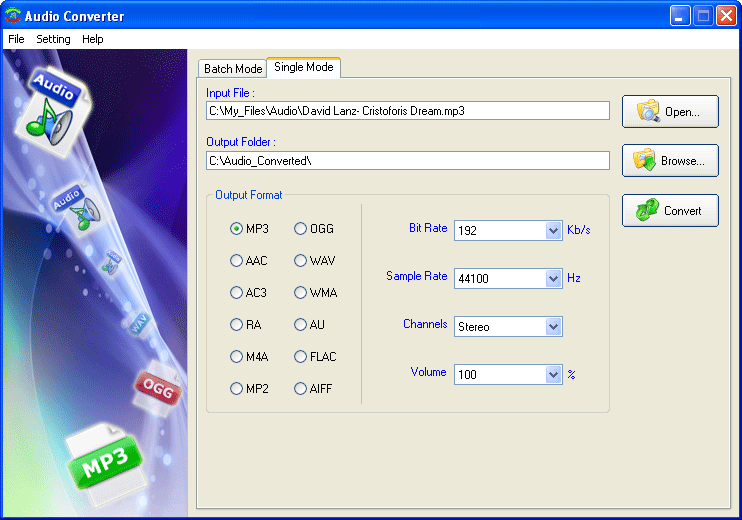Click the folder icon on Browse button

coord(645,160)
